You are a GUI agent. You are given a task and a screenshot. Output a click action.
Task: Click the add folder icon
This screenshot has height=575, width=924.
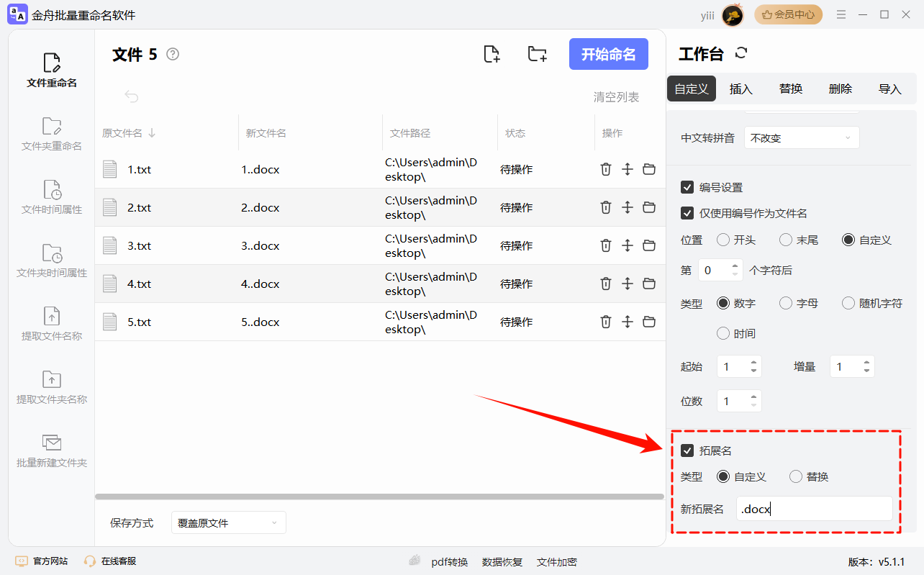click(537, 54)
